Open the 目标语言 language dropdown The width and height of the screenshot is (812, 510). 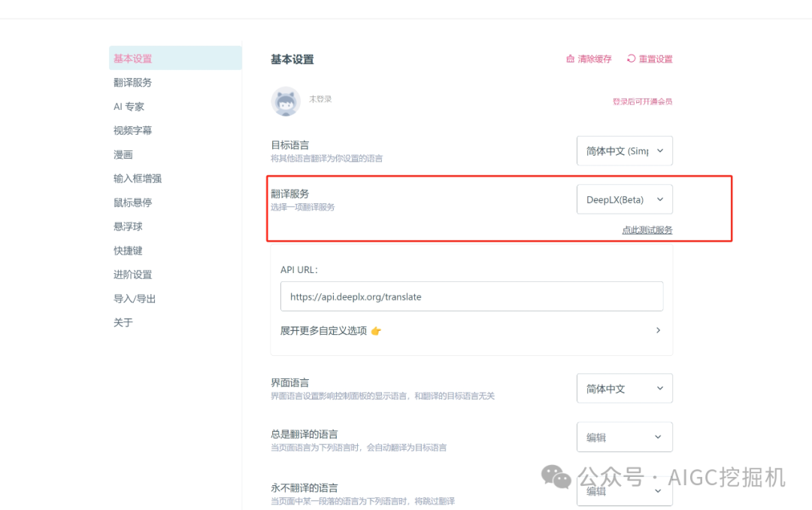625,150
